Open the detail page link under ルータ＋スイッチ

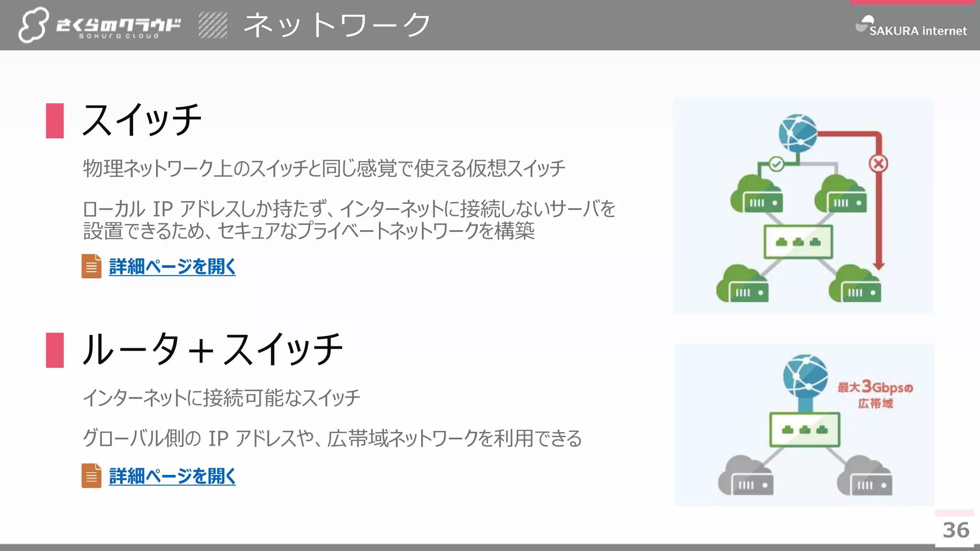pos(172,476)
